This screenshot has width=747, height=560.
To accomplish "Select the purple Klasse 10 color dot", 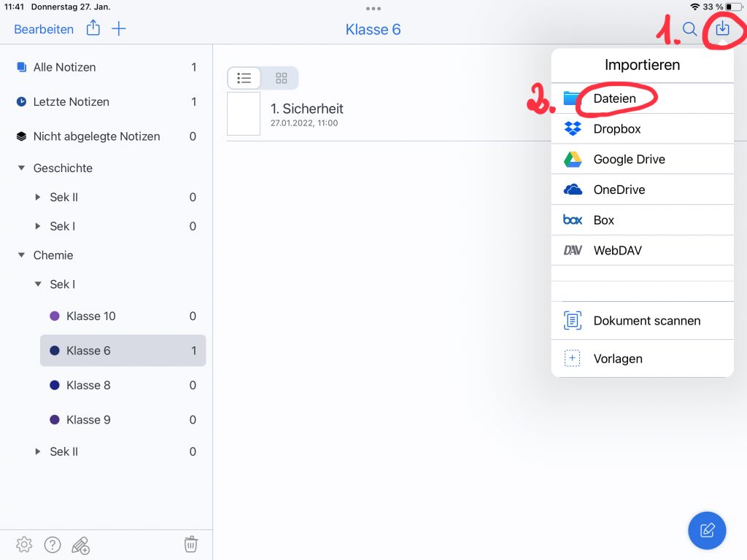I will [x=54, y=316].
